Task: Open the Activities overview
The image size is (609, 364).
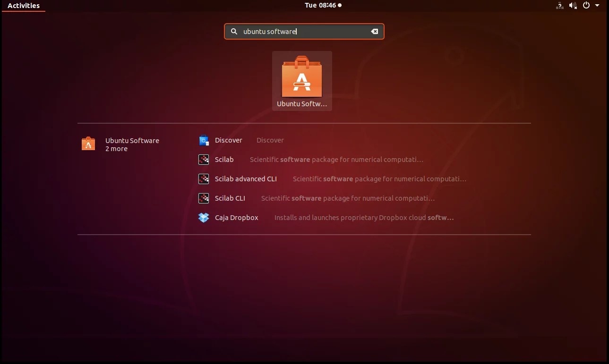Action: [23, 5]
